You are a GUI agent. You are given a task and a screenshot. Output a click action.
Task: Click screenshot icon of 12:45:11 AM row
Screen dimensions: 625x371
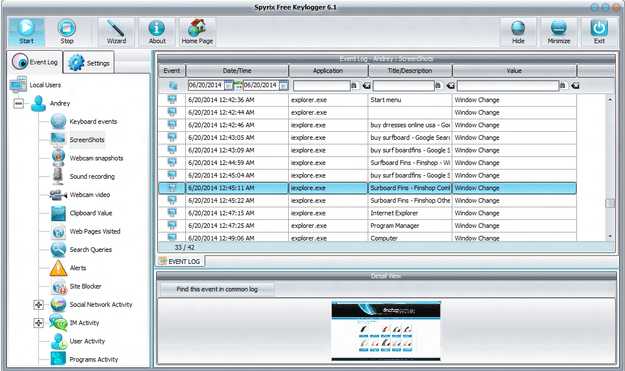tap(172, 188)
